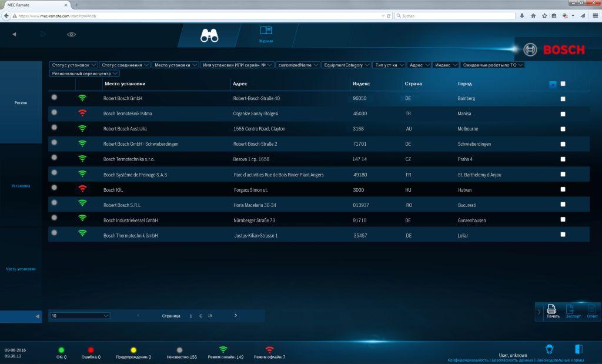602x364 pixels.
Task: Go to next page arrow
Action: tap(236, 316)
